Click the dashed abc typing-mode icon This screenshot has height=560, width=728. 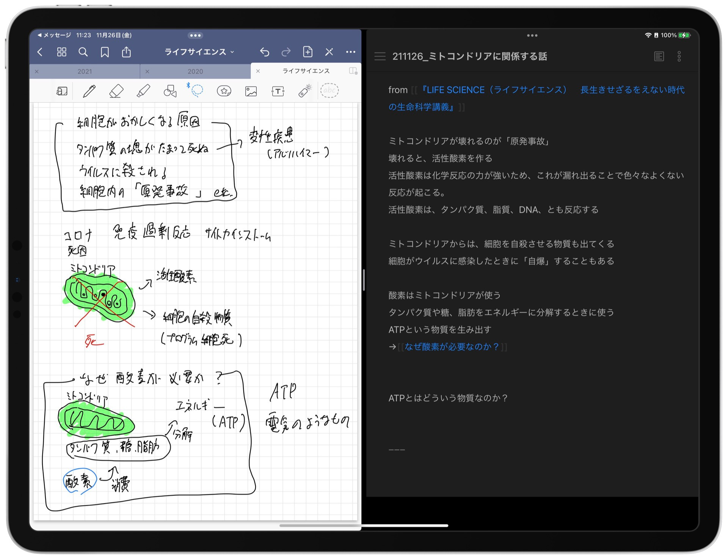[x=329, y=90]
